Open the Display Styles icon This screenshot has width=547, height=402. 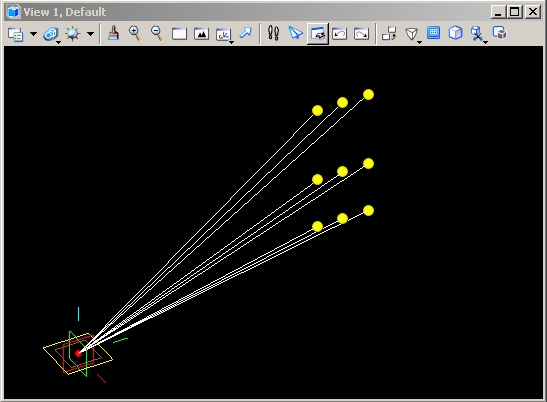point(51,34)
